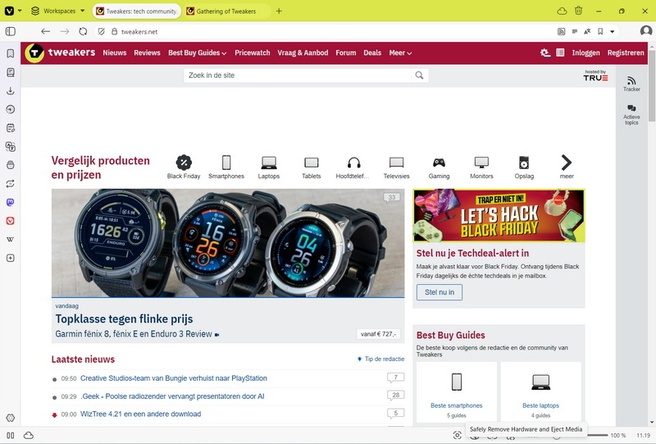Screen dimensions: 656x444
Task: Select the Hoofdtelefoons category icon
Action: (x=354, y=167)
